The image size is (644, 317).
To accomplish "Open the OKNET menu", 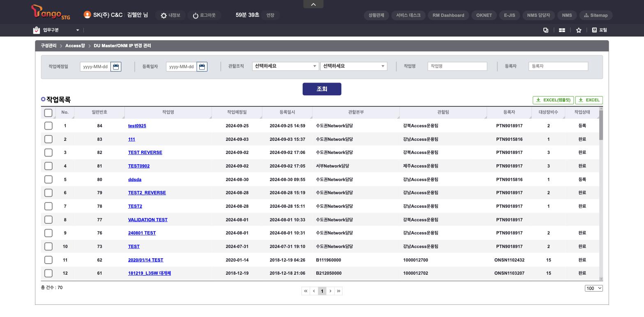I will coord(484,15).
